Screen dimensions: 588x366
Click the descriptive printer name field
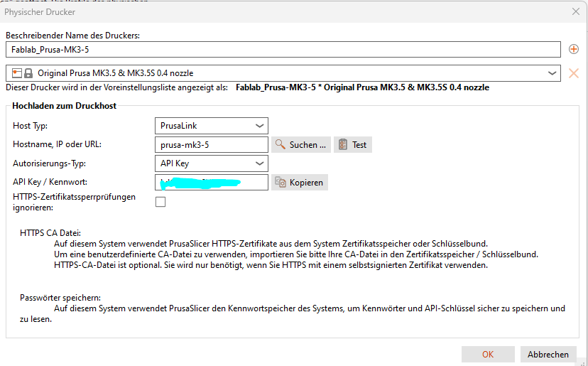[284, 50]
